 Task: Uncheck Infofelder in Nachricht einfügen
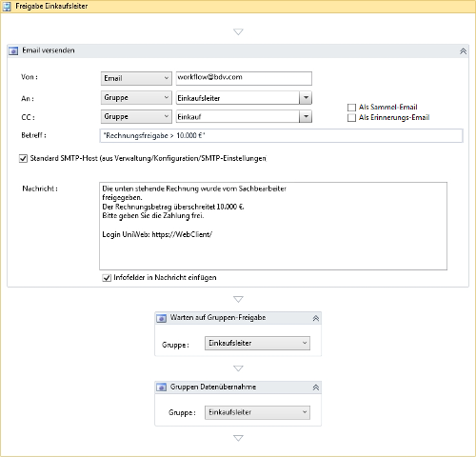(107, 278)
